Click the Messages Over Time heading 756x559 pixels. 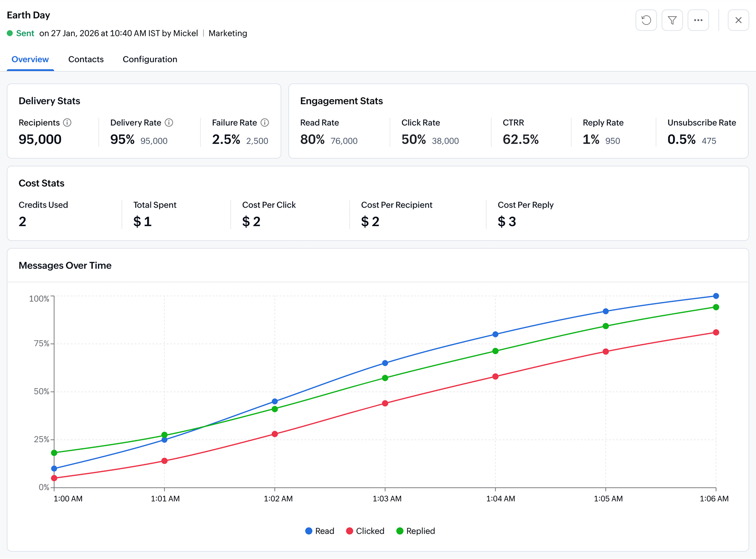point(65,266)
